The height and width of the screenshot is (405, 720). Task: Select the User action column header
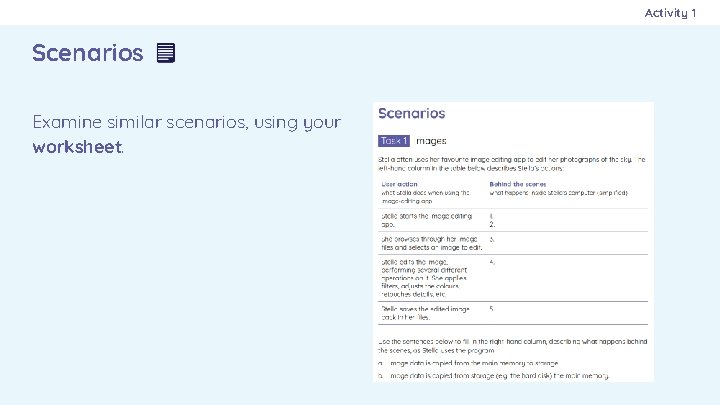pyautogui.click(x=401, y=184)
